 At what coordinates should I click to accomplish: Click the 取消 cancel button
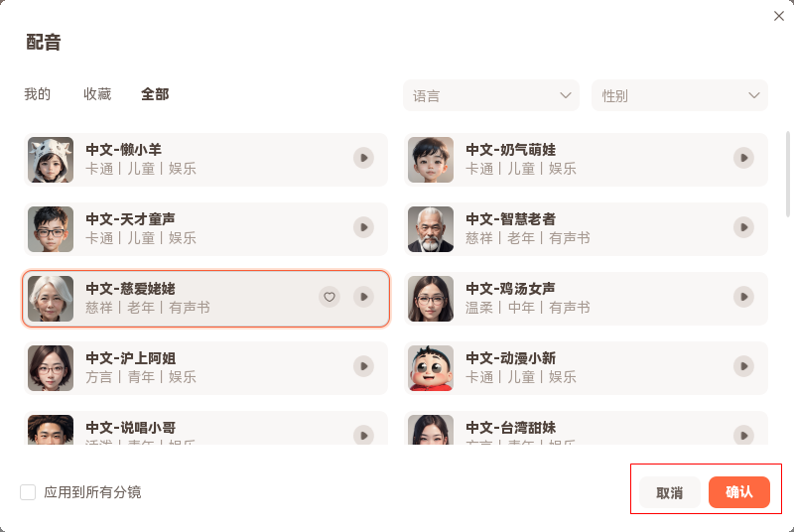tap(670, 492)
